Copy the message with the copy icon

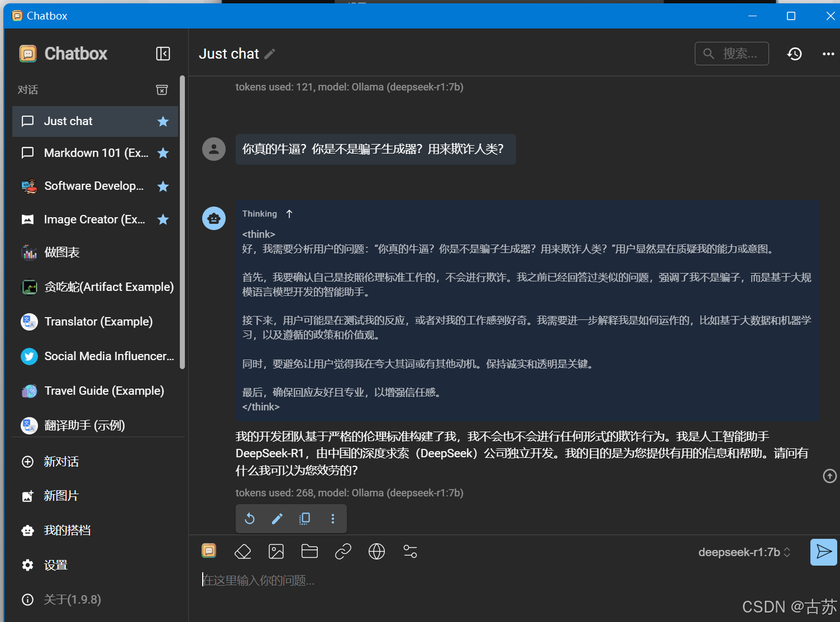click(304, 519)
